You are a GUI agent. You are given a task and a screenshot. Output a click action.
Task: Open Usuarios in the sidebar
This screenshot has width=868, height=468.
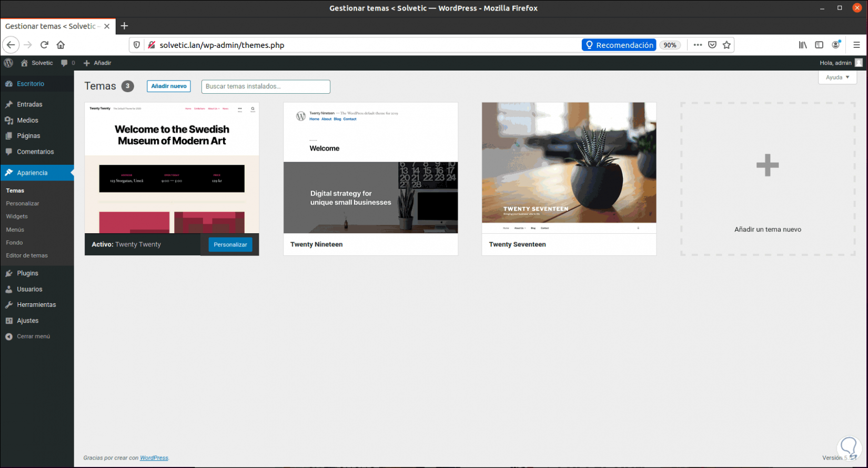(x=37, y=289)
